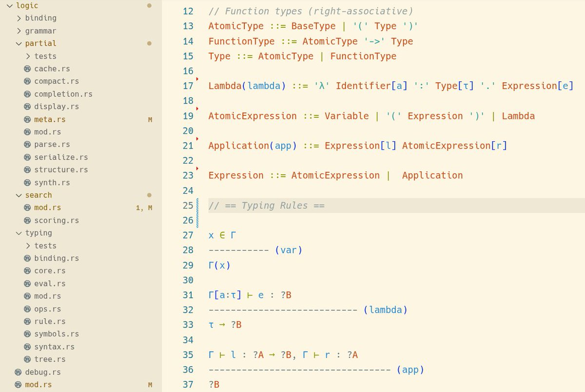Screen dimensions: 585x392
Task: Click the Rust icon beside eval.rs
Action: 27,284
